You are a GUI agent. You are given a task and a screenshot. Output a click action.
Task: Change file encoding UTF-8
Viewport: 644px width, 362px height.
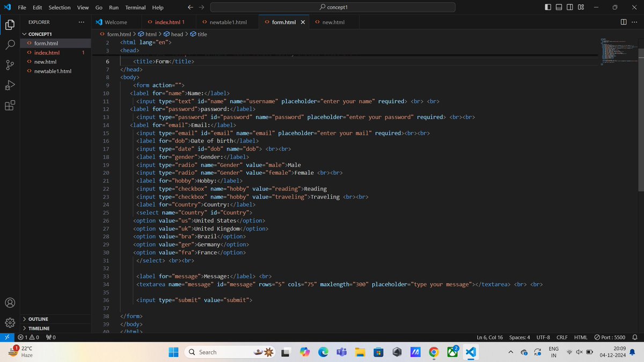tap(543, 337)
